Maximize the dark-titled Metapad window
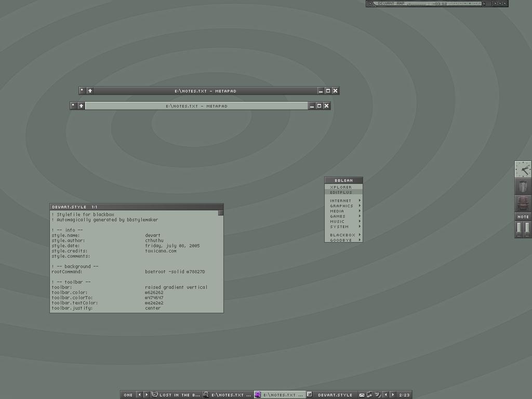The image size is (532, 399). coord(328,90)
